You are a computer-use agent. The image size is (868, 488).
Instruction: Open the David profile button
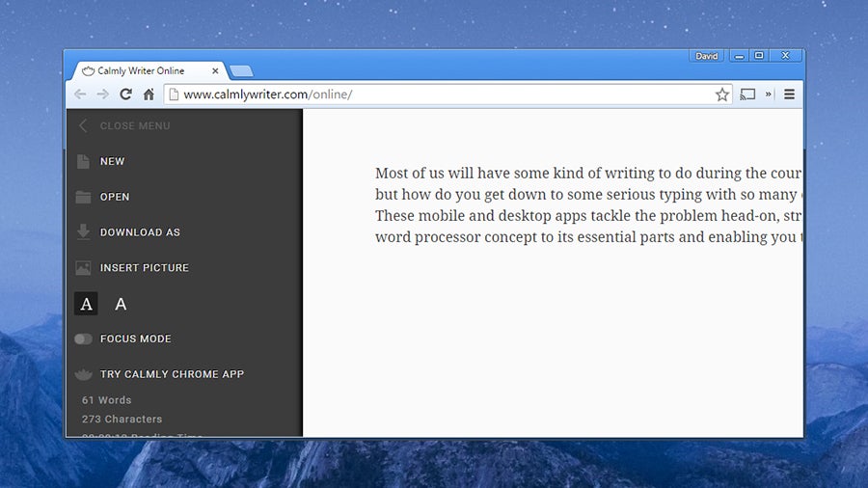[x=706, y=56]
